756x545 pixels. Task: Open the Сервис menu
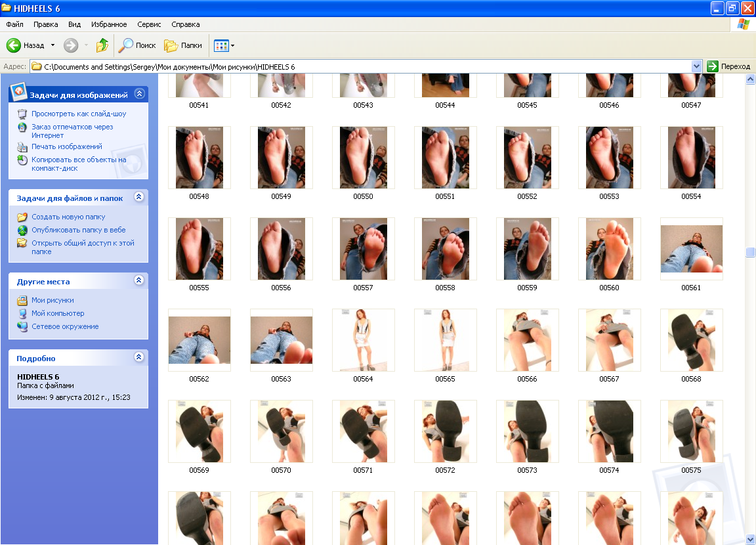(149, 24)
